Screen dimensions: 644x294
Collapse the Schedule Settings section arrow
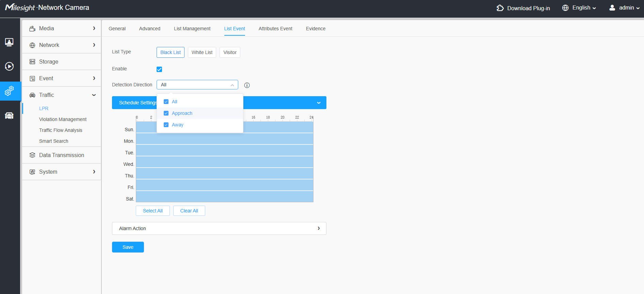click(319, 103)
